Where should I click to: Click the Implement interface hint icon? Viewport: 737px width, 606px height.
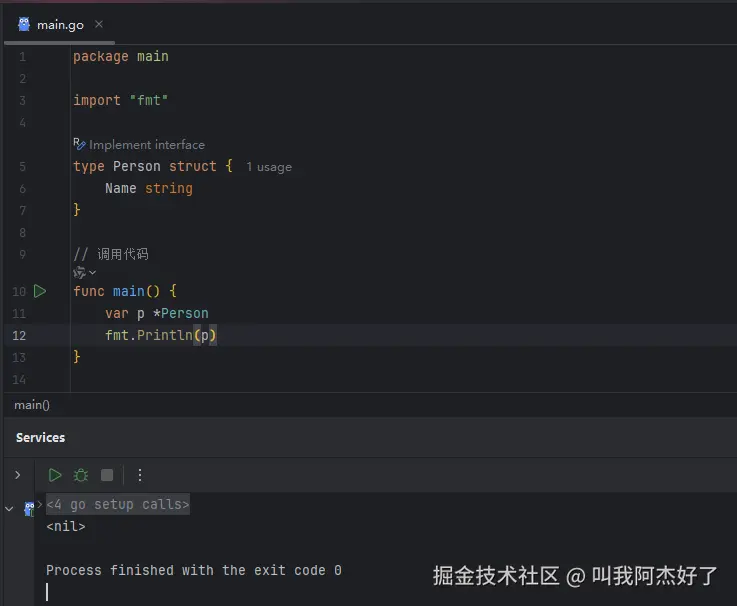(79, 144)
